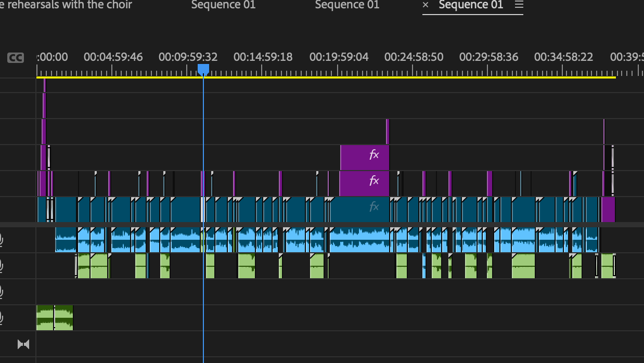Open the panel menu beside active Sequence 01
The image size is (644, 363).
519,5
